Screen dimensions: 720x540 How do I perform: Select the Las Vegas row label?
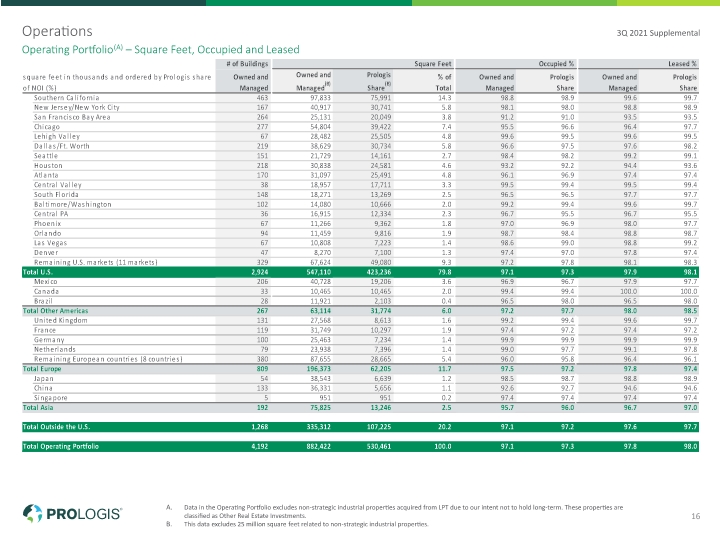[x=51, y=242]
